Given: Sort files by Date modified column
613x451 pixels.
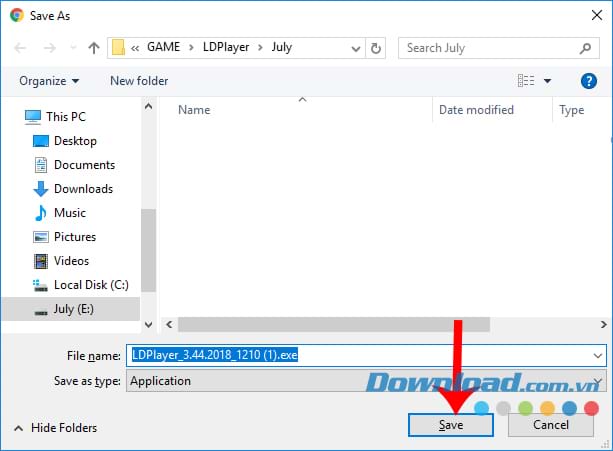Looking at the screenshot, I should tap(476, 110).
